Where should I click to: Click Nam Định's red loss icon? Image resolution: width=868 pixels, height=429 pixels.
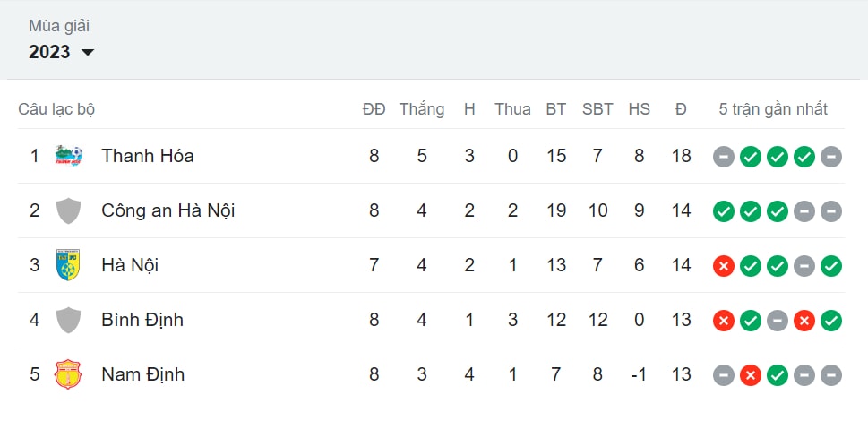pyautogui.click(x=751, y=374)
